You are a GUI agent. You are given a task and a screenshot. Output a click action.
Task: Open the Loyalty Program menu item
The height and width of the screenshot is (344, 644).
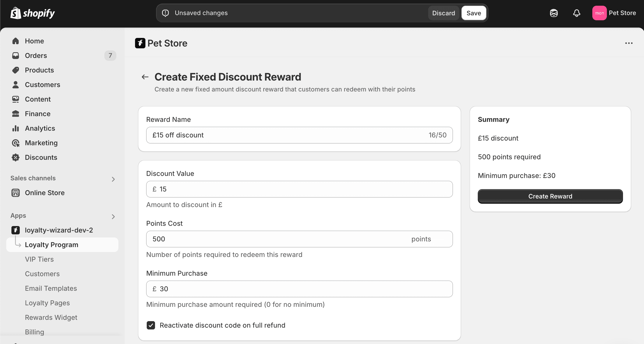pyautogui.click(x=51, y=244)
